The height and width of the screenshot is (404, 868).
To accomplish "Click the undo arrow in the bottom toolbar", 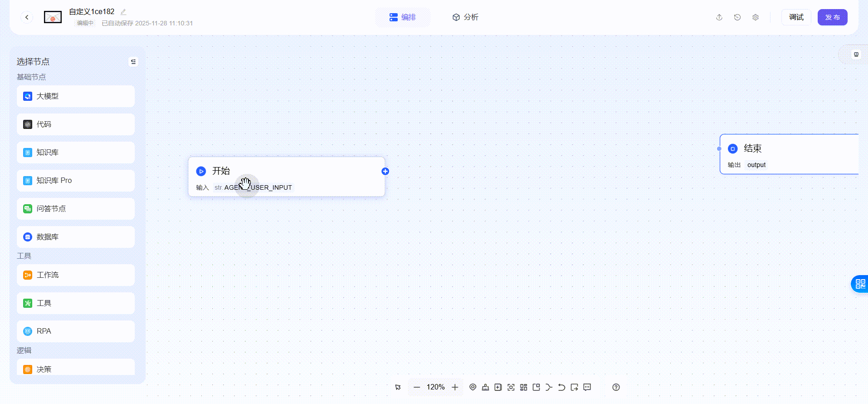I will 561,387.
